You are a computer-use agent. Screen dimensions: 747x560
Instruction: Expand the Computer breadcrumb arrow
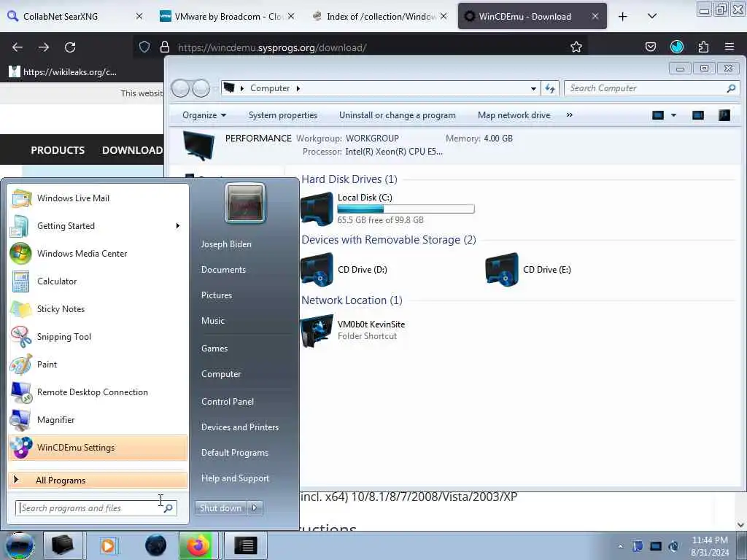tap(298, 88)
